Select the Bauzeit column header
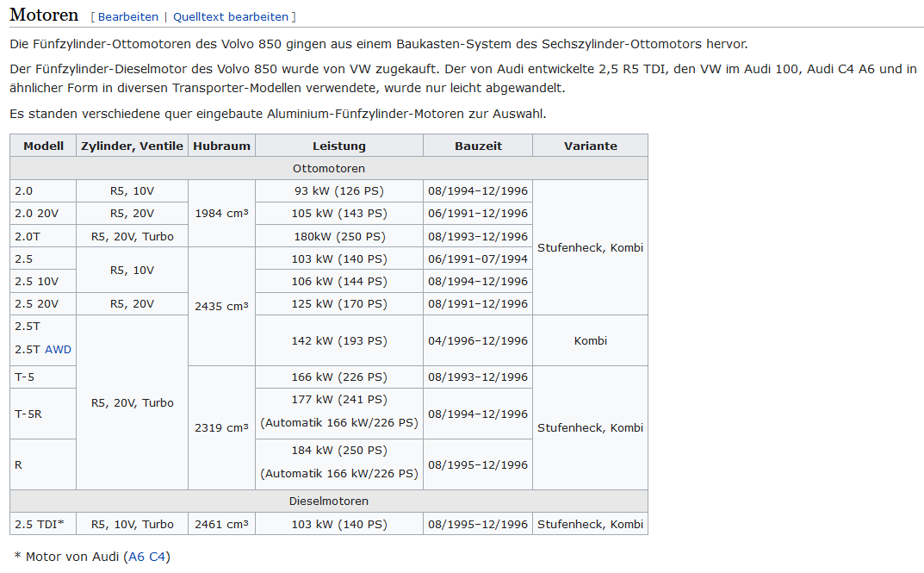Viewport: 924px width, 573px height. click(x=478, y=146)
